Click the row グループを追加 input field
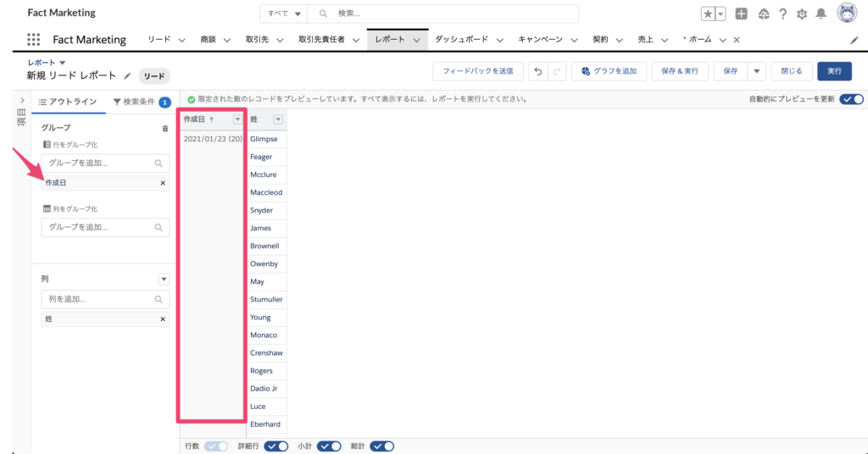 point(105,163)
